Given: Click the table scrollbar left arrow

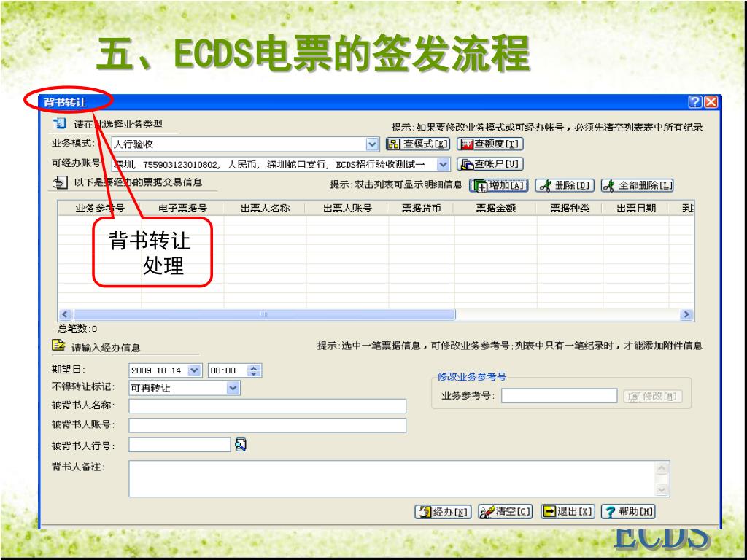Looking at the screenshot, I should point(65,314).
